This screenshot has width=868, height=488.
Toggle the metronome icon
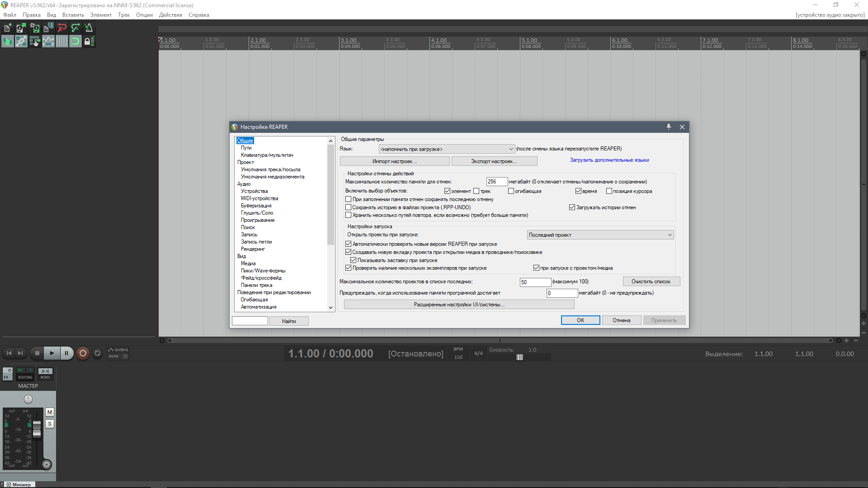coord(89,28)
